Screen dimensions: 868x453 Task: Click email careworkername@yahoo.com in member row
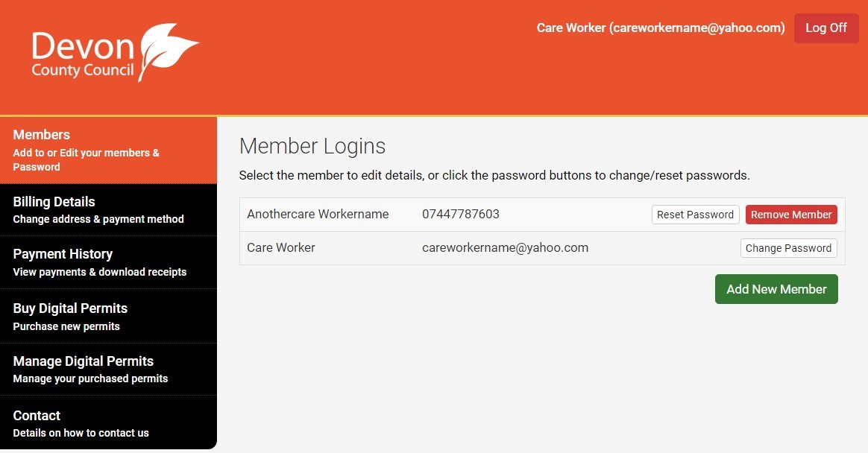[x=505, y=248]
